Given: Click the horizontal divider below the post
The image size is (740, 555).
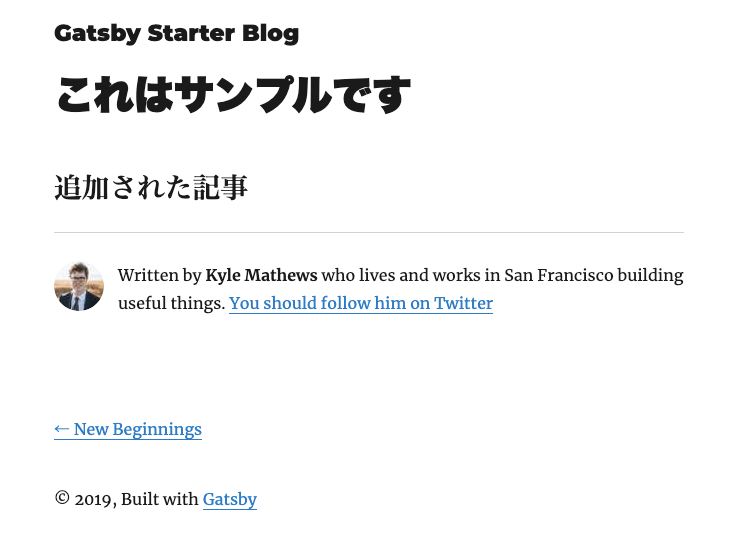Looking at the screenshot, I should [369, 232].
